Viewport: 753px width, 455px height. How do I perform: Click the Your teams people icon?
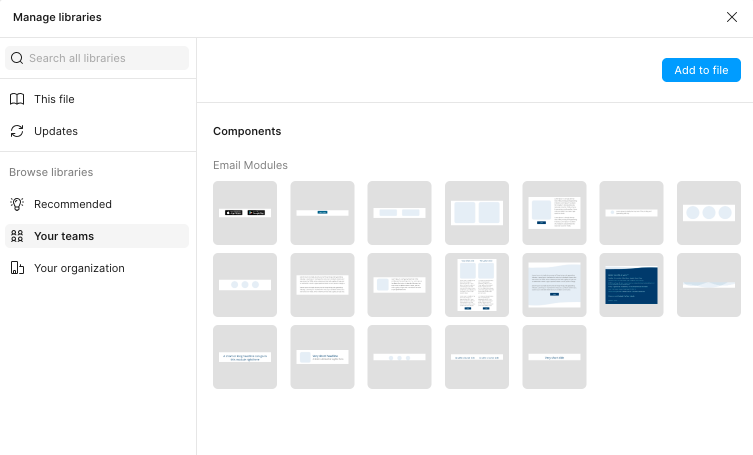click(17, 236)
